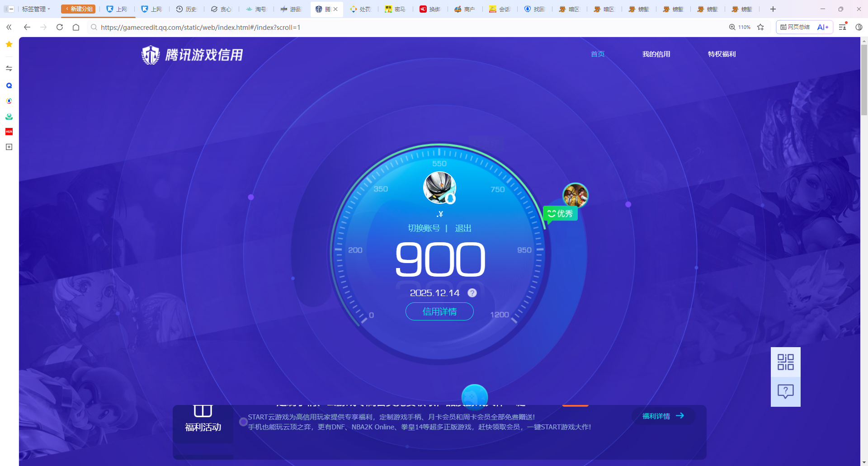Bookmark this page with the star icon

pos(760,27)
